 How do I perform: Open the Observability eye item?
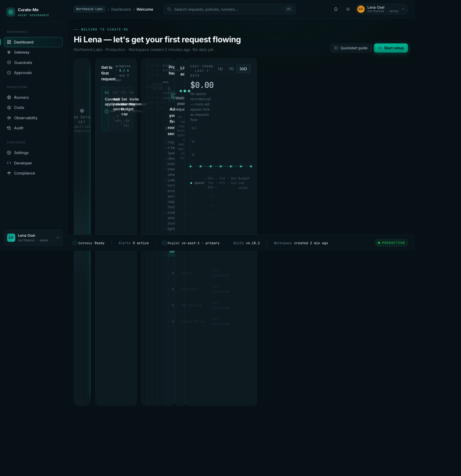point(26,118)
